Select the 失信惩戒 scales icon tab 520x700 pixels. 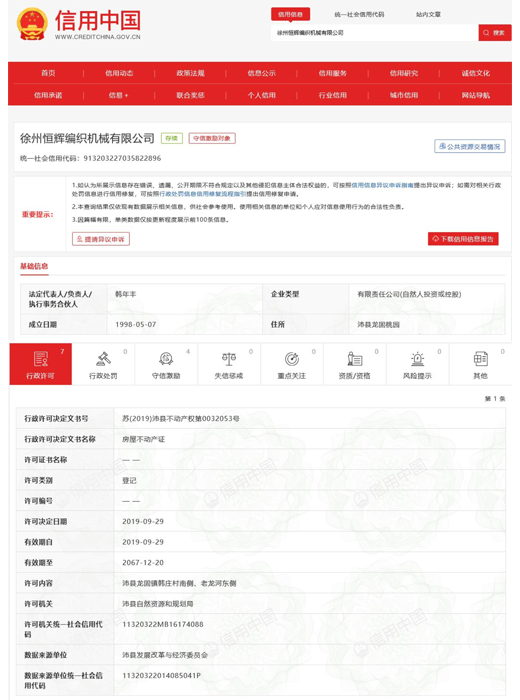click(229, 364)
